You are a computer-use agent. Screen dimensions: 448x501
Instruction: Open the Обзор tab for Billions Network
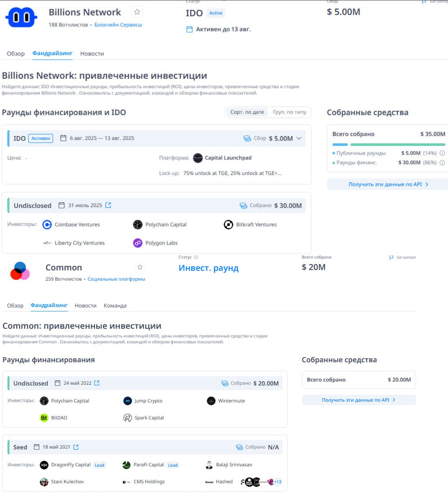16,54
